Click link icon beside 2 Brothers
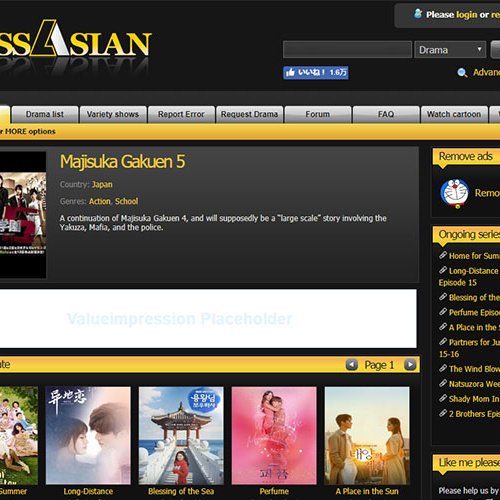The image size is (500, 500). [x=443, y=413]
